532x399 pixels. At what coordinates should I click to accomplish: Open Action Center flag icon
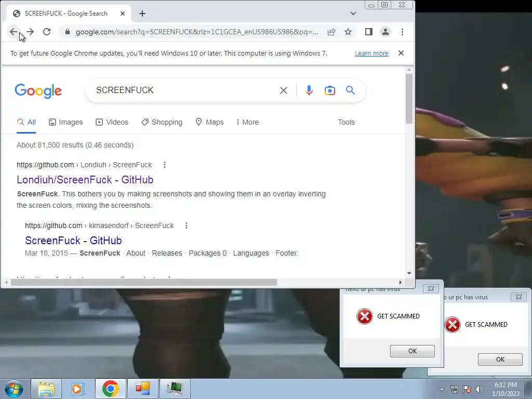[x=467, y=389]
